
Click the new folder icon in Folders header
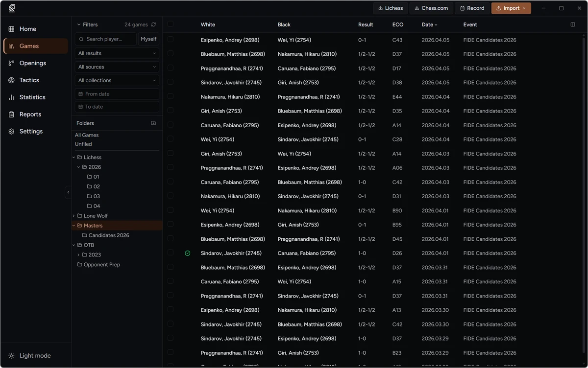(x=153, y=123)
